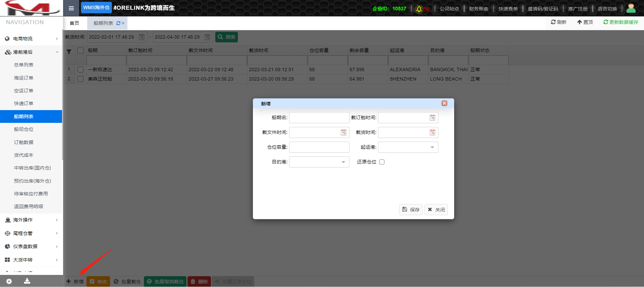This screenshot has width=644, height=287.
Task: Open calendar icon for dialog 截货时间 field
Action: pos(433,132)
